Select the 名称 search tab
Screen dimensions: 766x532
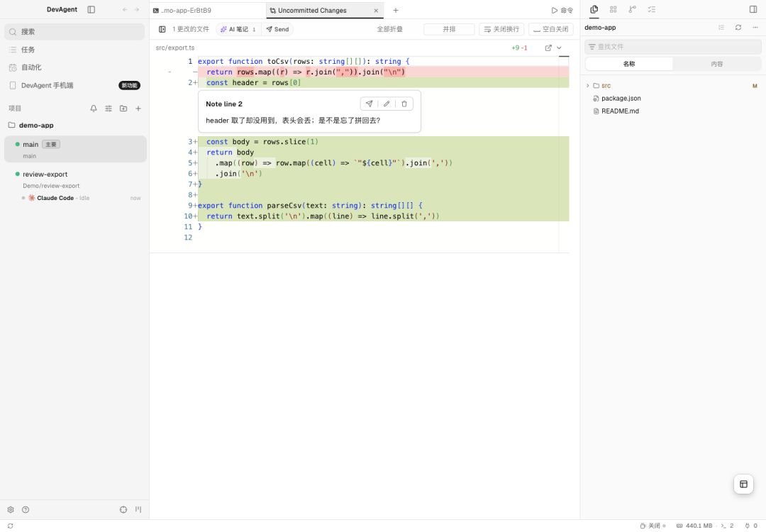coord(628,64)
